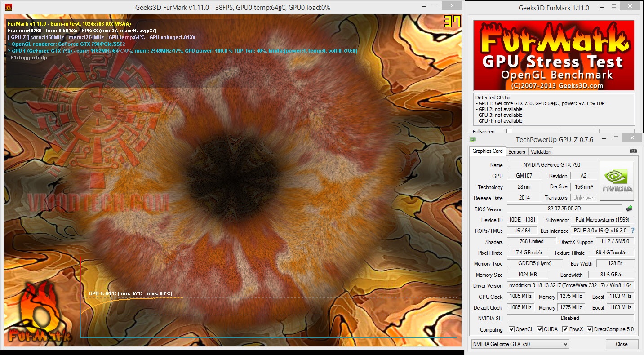The width and height of the screenshot is (644, 355).
Task: Click the GPU-Z camera screenshot icon
Action: 633,151
